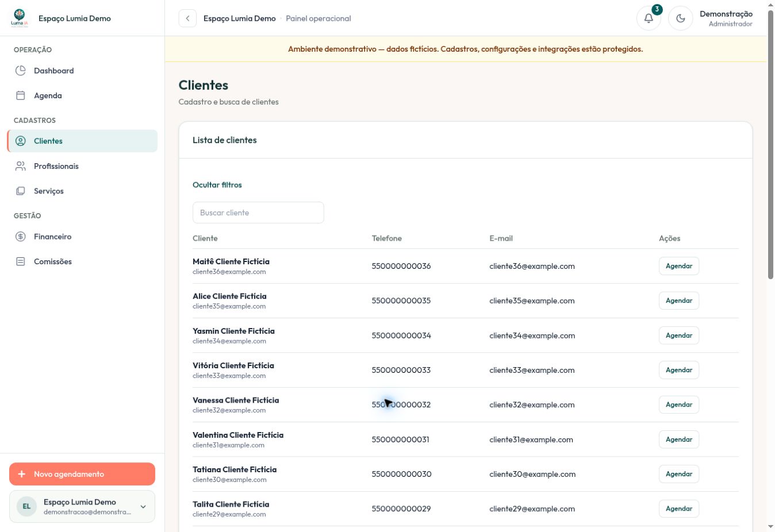
Task: Click Agendar for Valentina Cliente Fictícia
Action: 679,440
